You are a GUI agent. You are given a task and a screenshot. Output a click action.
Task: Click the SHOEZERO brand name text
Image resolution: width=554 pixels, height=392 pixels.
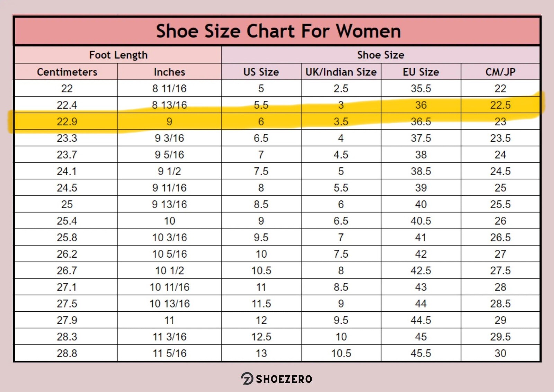tap(284, 379)
